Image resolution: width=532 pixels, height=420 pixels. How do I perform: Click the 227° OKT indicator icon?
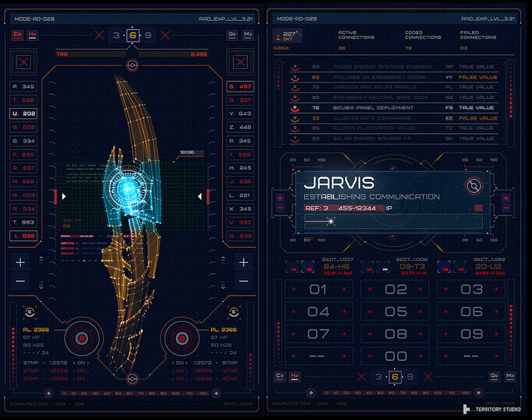click(x=287, y=36)
